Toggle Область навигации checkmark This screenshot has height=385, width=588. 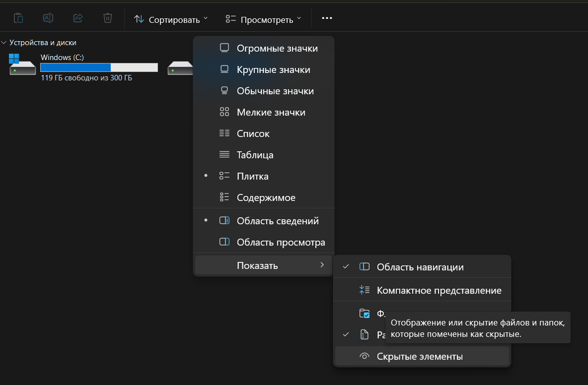[420, 267]
